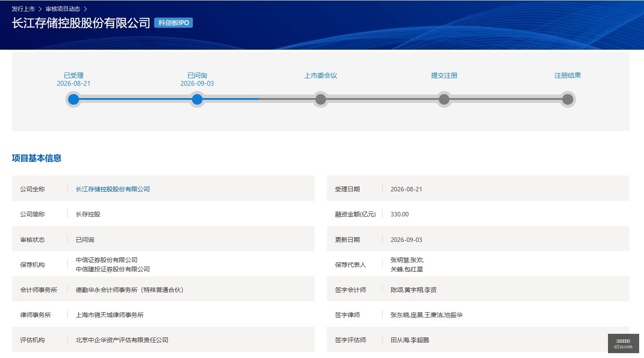Open the 长江存储控股股份有限公司 company link in table
The image size is (644, 358).
coord(113,189)
